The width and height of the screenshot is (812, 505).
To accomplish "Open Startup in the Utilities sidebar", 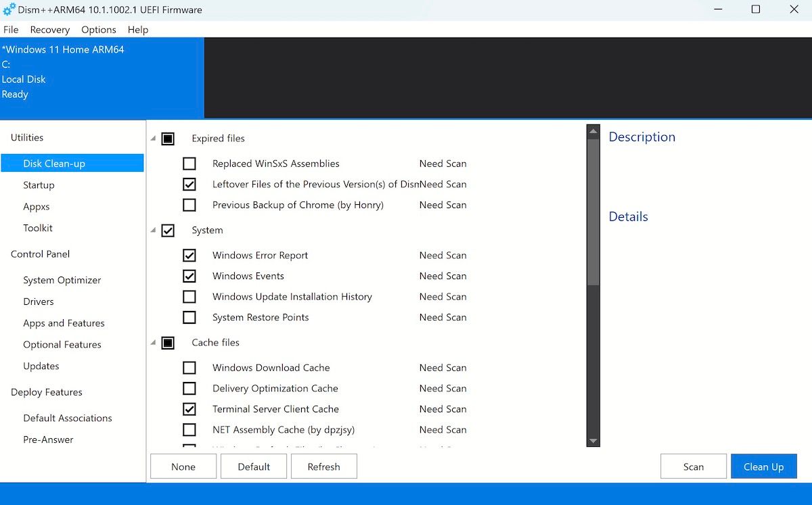I will pyautogui.click(x=39, y=185).
